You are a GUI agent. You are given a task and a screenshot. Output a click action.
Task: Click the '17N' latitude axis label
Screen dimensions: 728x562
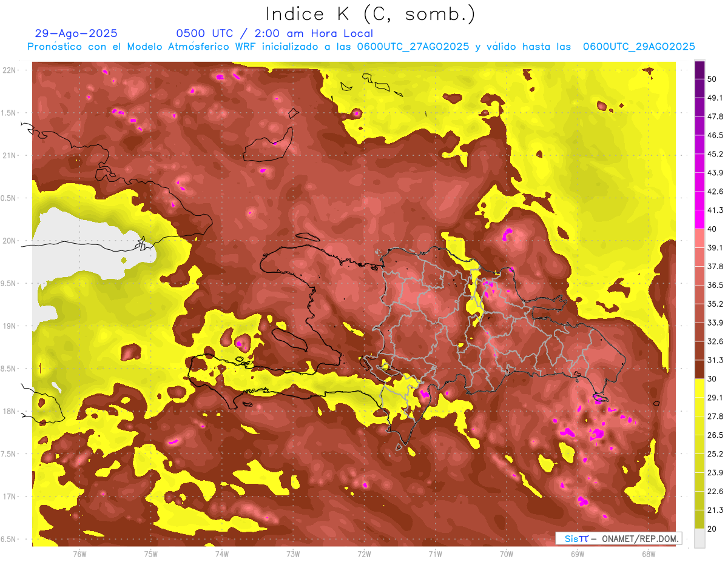point(10,497)
